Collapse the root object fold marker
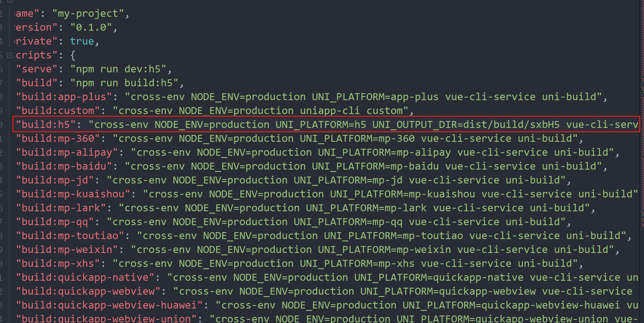Screen dimensions: 644x323 (x=9, y=1)
